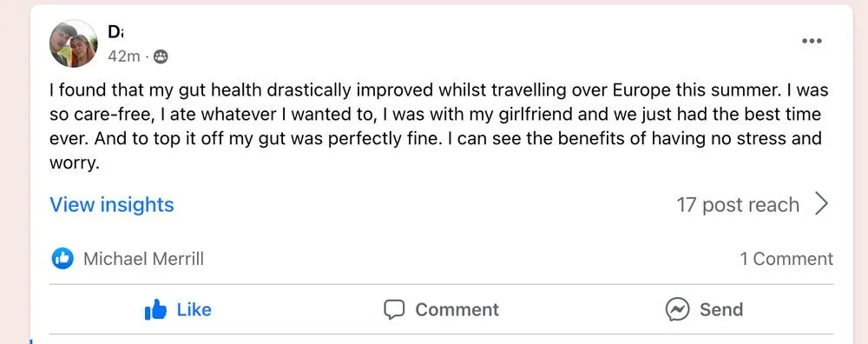This screenshot has height=344, width=868.
Task: Open the View insights link
Action: (x=112, y=204)
